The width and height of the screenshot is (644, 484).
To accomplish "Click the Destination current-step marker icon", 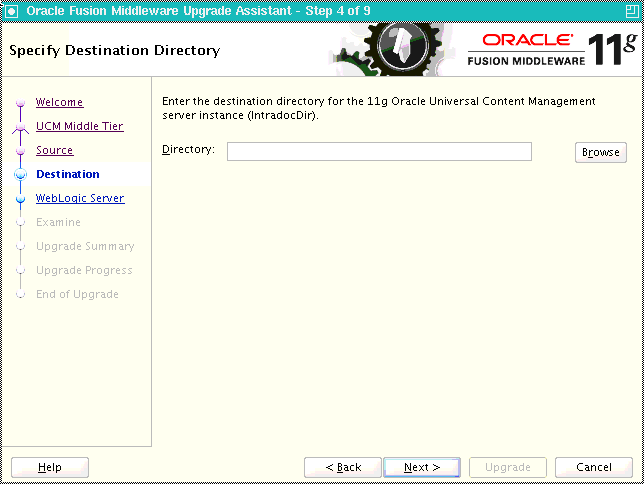I will click(x=21, y=175).
